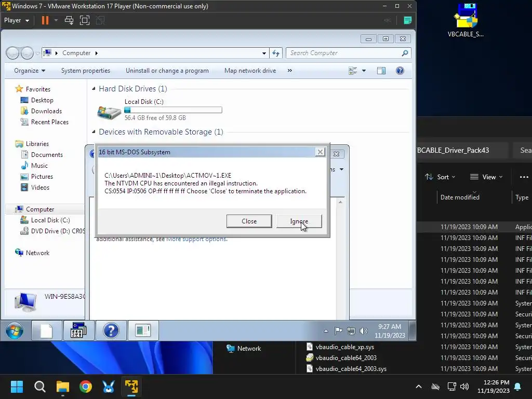The height and width of the screenshot is (399, 532).
Task: Select Favorites in navigation pane
Action: tap(37, 89)
